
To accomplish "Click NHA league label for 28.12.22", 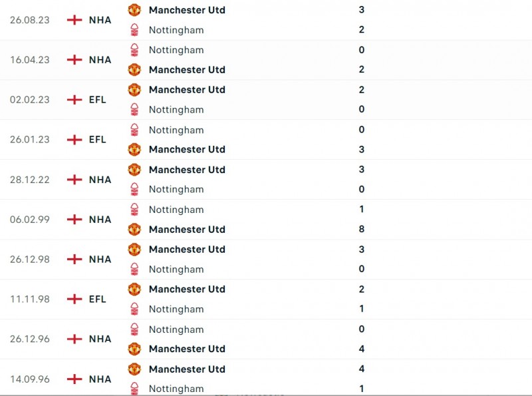I will pyautogui.click(x=100, y=180).
